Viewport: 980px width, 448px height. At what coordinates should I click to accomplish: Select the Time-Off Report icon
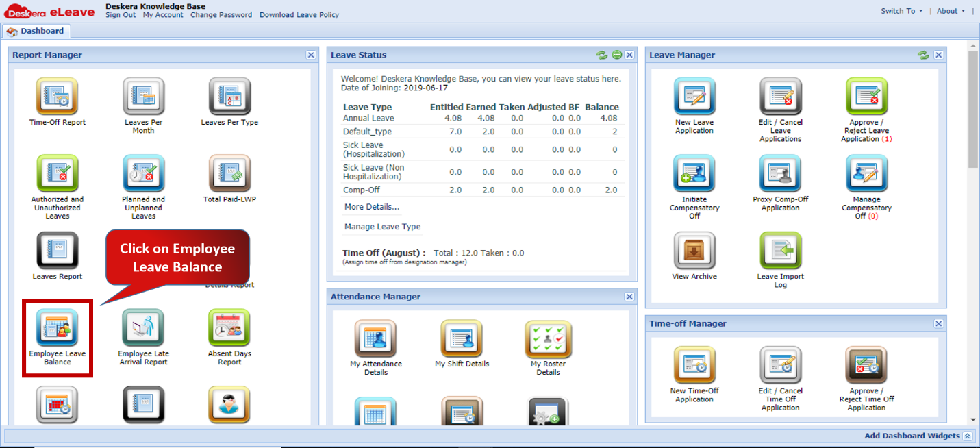click(x=57, y=96)
